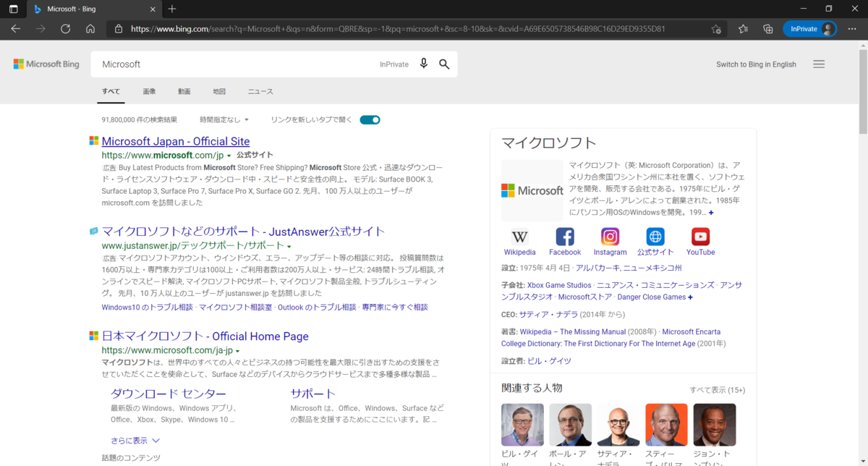Click second related person photo ポール・アレン

pos(570,425)
